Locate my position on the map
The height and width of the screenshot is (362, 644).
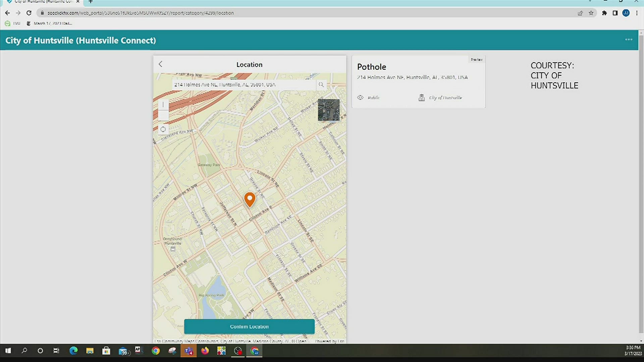163,129
